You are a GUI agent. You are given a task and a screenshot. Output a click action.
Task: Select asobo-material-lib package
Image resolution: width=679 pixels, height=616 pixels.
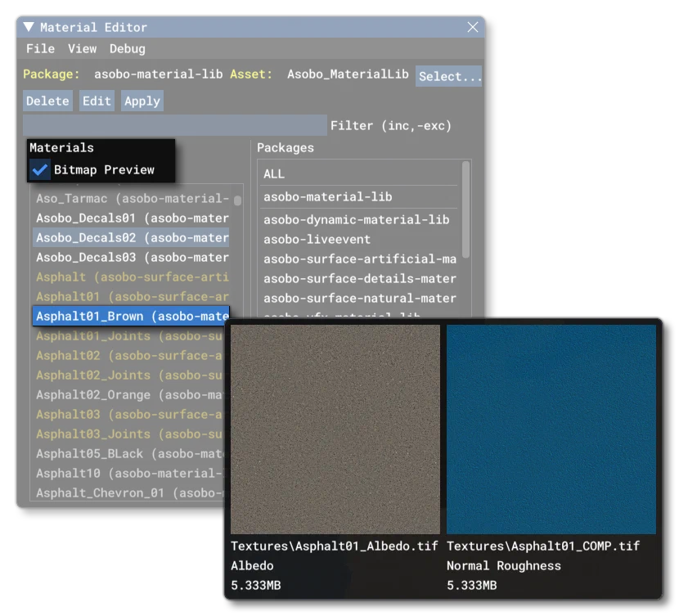(x=359, y=197)
